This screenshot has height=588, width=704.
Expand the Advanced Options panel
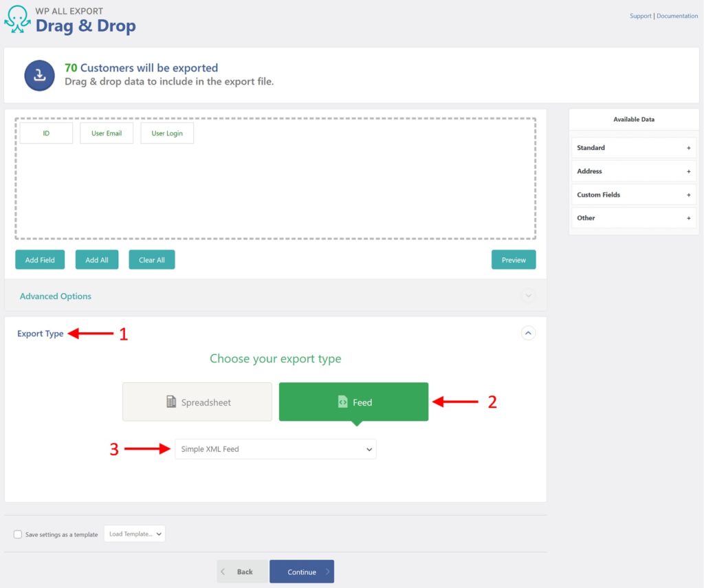(x=528, y=295)
